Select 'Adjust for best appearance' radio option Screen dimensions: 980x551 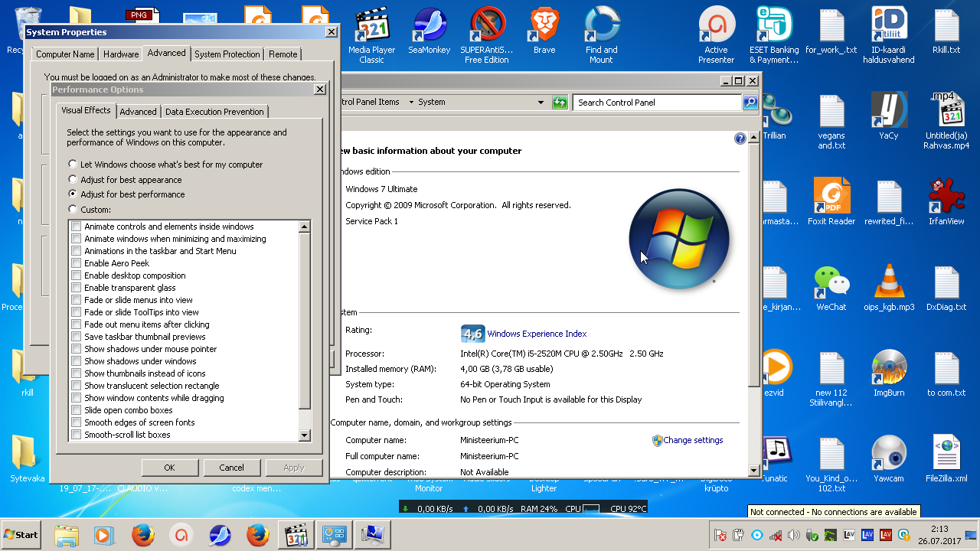click(x=73, y=180)
